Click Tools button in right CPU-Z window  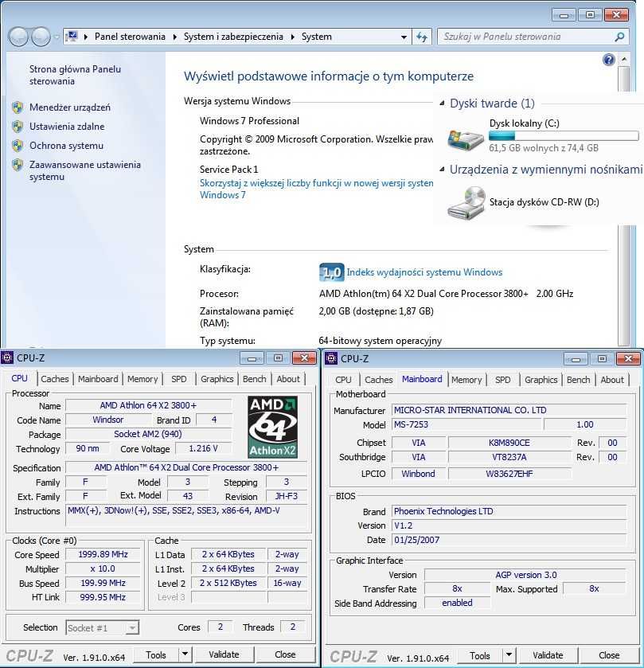point(480,655)
